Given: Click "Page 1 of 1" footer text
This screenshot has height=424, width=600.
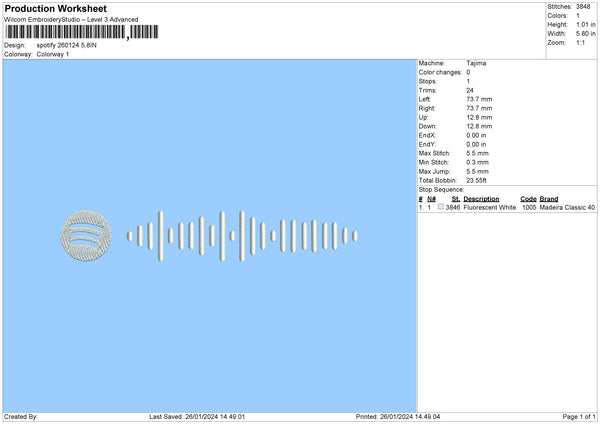Looking at the screenshot, I should tap(579, 417).
